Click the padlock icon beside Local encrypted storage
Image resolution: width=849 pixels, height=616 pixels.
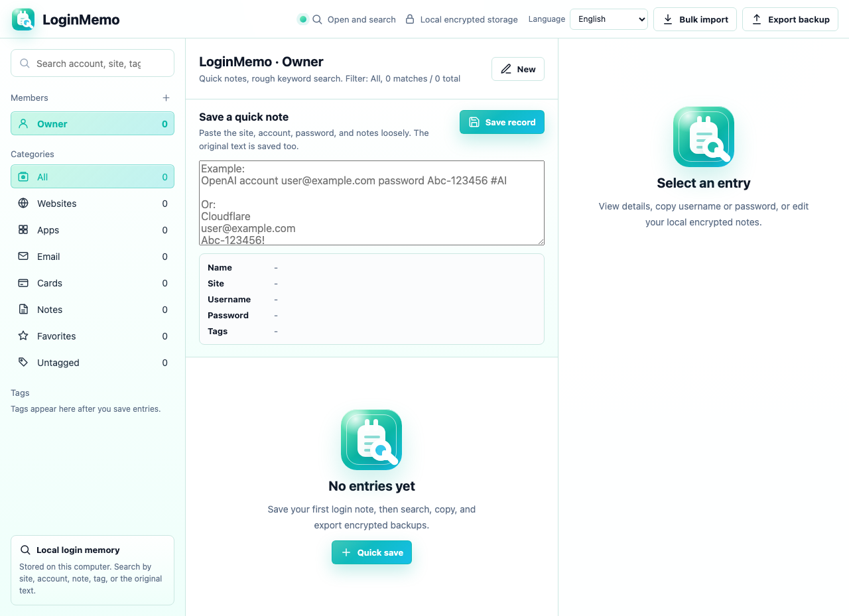pos(410,19)
